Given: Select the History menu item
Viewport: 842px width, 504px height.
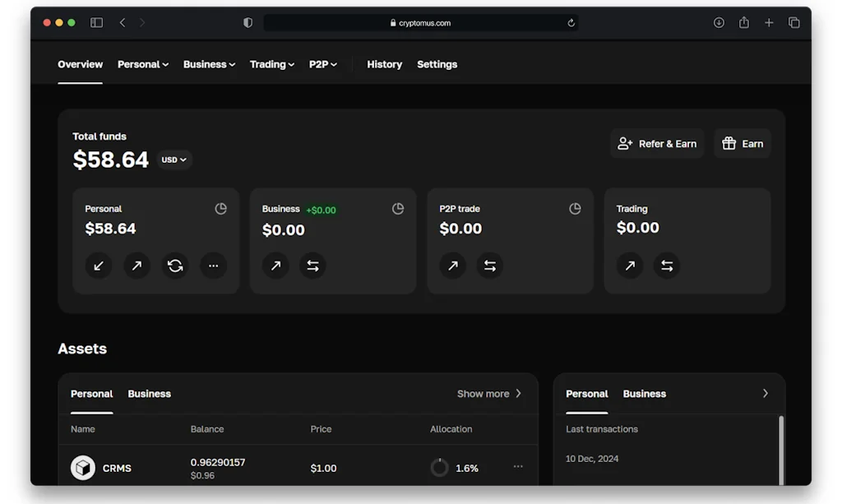Looking at the screenshot, I should [385, 64].
